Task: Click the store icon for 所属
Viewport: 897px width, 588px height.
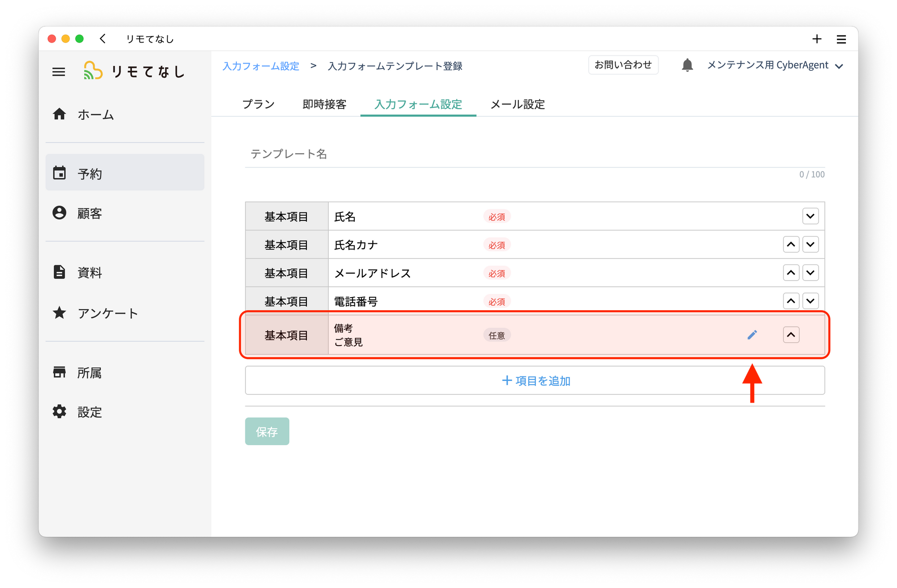Action: [59, 372]
